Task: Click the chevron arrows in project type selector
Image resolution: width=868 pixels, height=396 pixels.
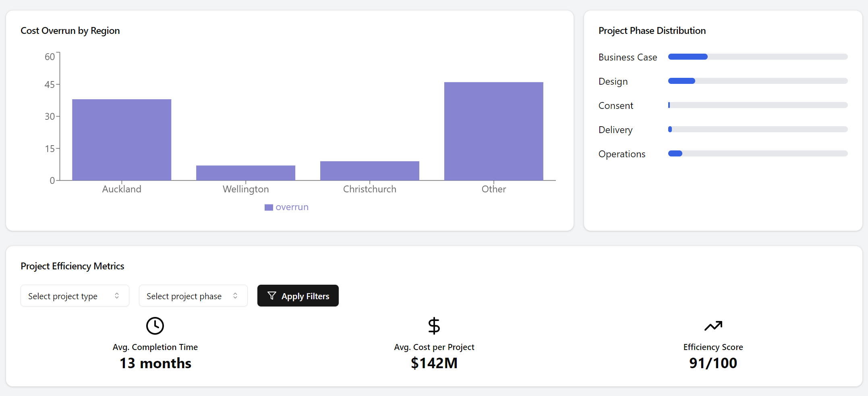Action: point(117,296)
